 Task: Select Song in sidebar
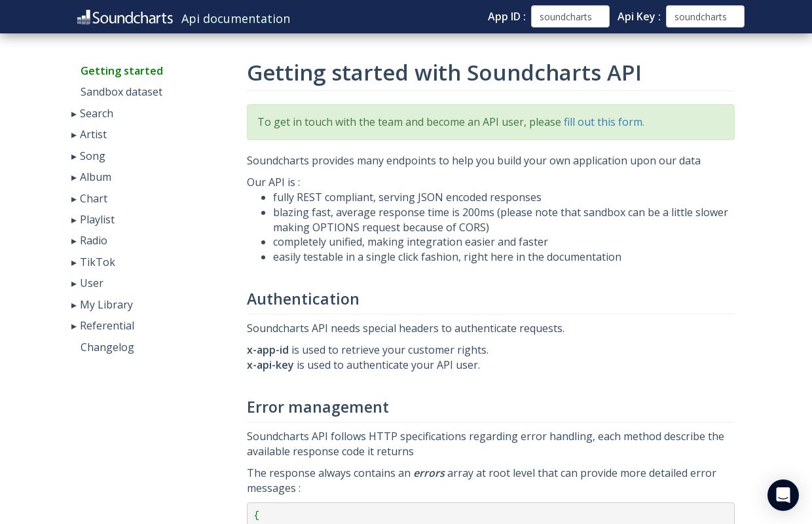pos(92,156)
